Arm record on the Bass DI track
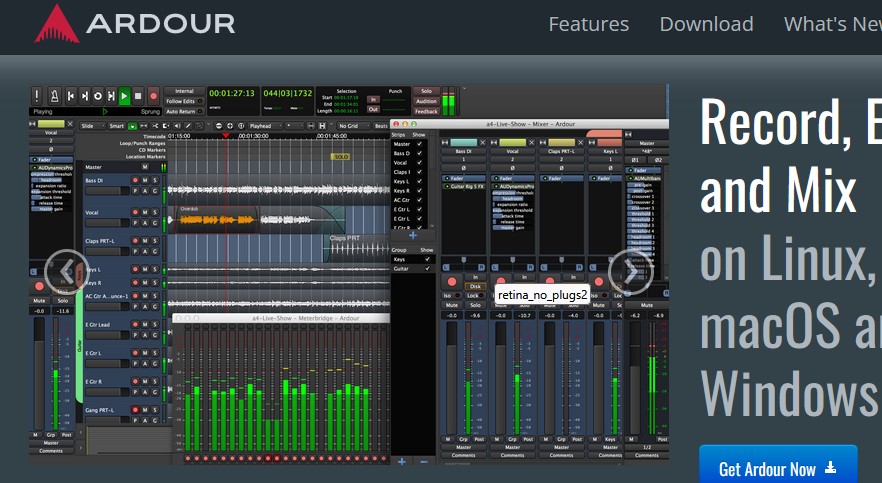The width and height of the screenshot is (882, 483). [135, 180]
